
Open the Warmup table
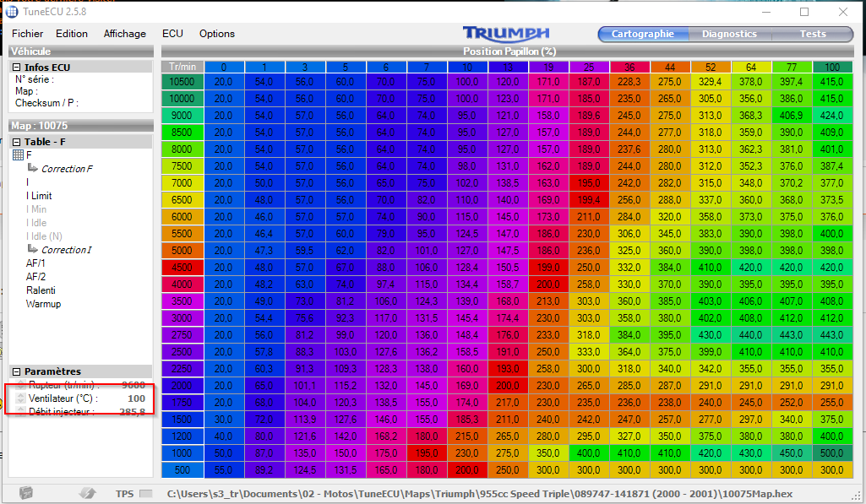coord(43,304)
